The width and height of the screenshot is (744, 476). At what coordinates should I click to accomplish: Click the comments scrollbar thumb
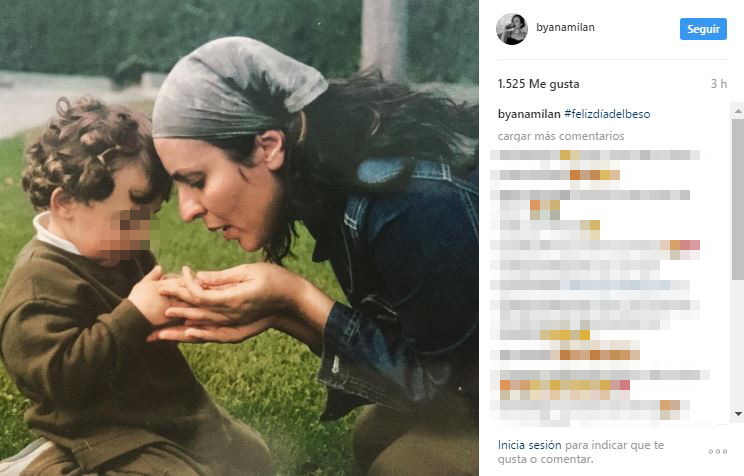pos(738,199)
